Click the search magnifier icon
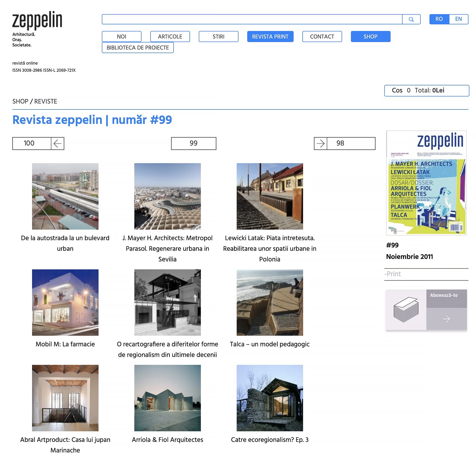 [x=411, y=19]
